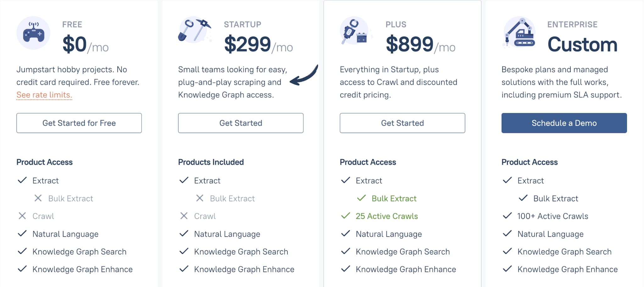Select the $299/mo Startup price
Image resolution: width=644 pixels, height=287 pixels.
pos(258,44)
